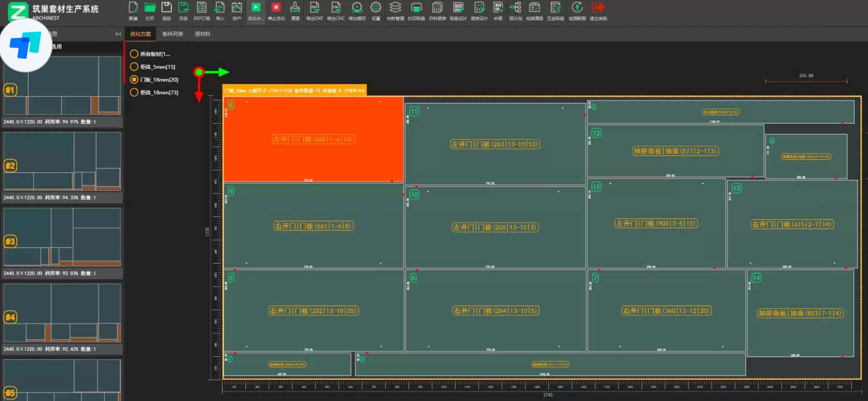Switch to the 板件列表 tab
This screenshot has height=401, width=868.
(173, 34)
